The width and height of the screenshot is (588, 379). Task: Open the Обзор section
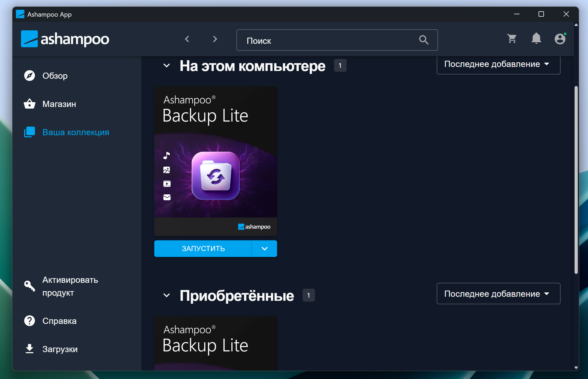(55, 76)
